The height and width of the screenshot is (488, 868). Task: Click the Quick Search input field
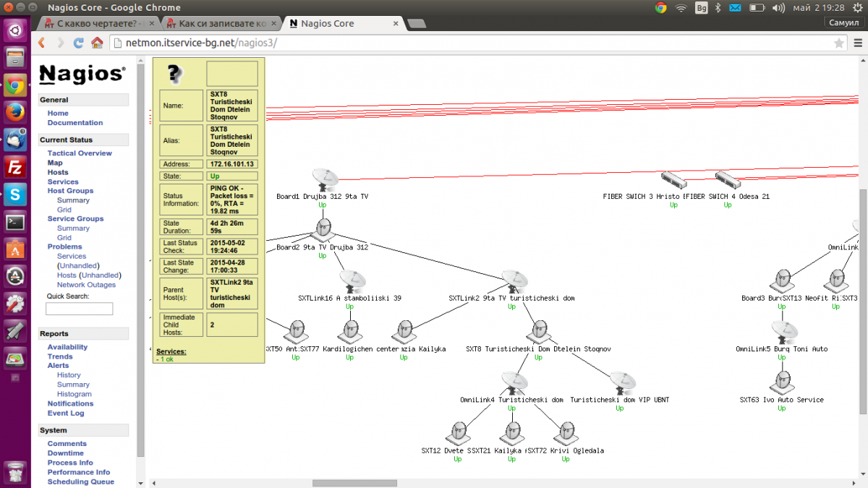click(x=80, y=309)
